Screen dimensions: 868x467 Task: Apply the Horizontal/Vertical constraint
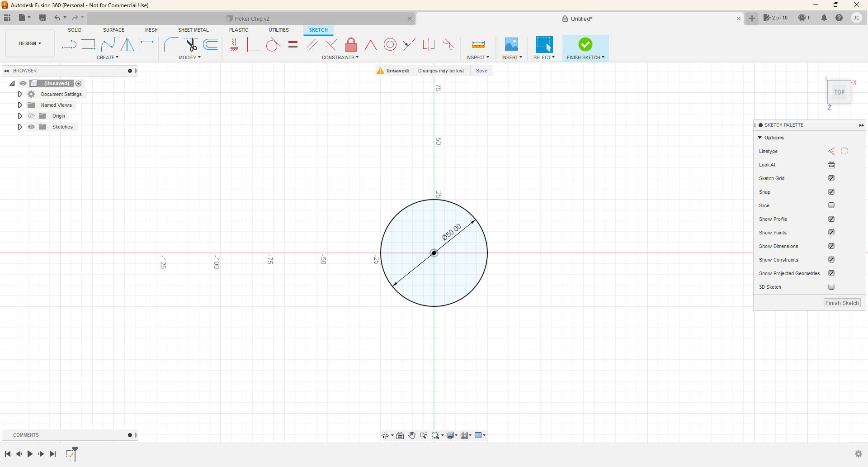tap(235, 44)
